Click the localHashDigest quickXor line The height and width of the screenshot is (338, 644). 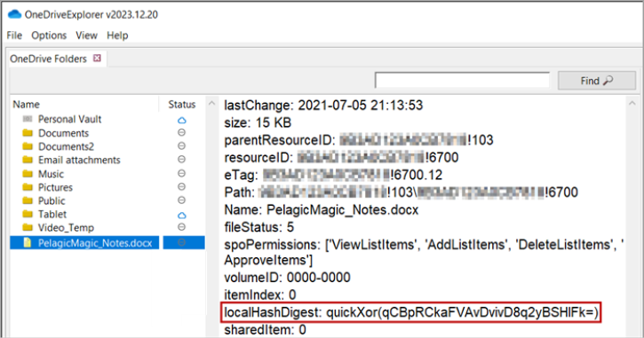(x=410, y=312)
